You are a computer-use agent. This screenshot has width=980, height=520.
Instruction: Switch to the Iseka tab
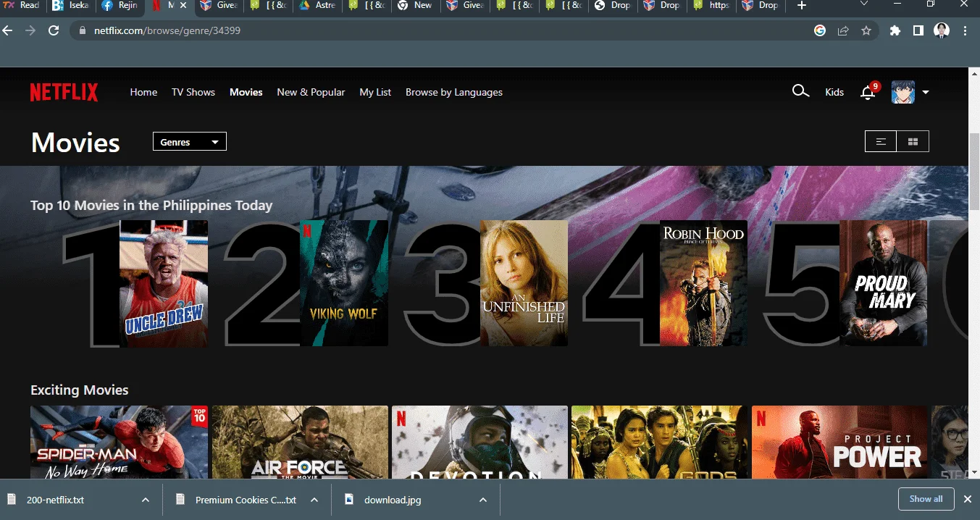[71, 5]
